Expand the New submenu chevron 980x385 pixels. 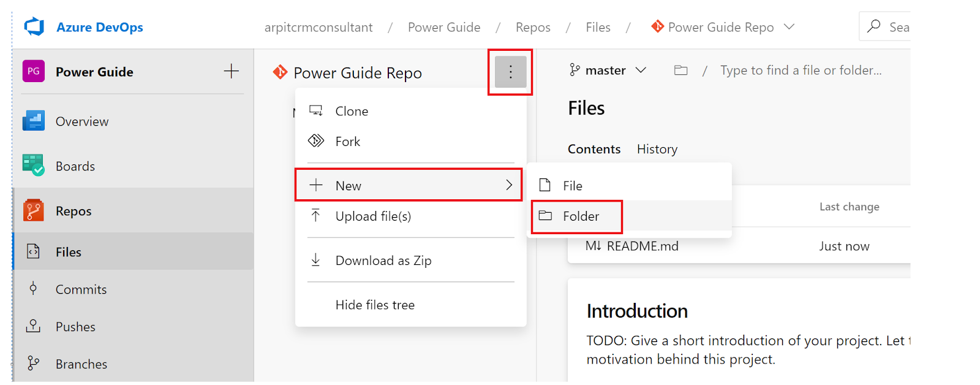[x=509, y=185]
